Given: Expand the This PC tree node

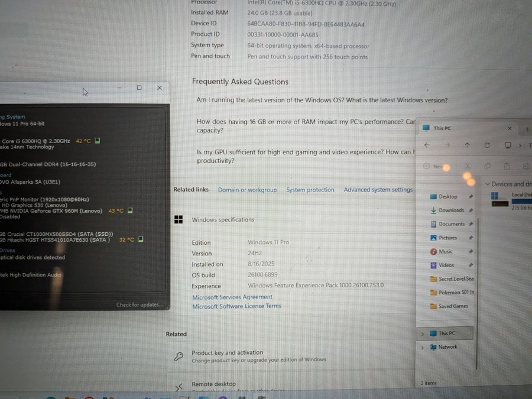Looking at the screenshot, I should point(422,334).
